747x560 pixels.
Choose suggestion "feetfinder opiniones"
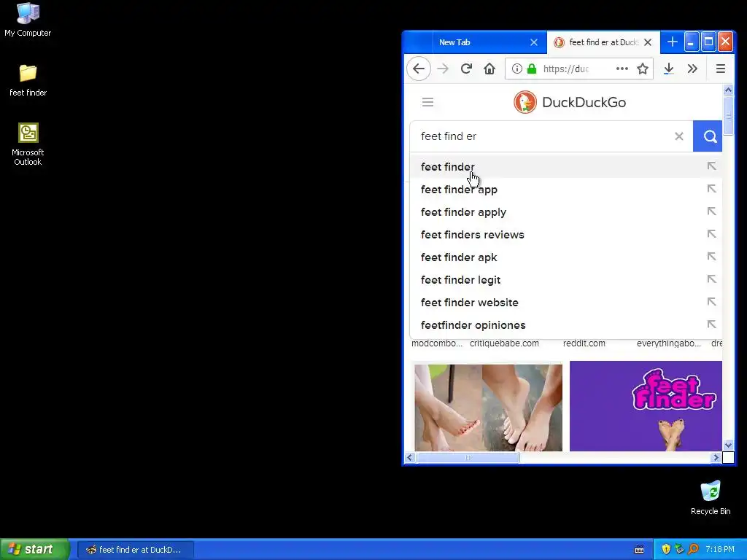[565, 325]
